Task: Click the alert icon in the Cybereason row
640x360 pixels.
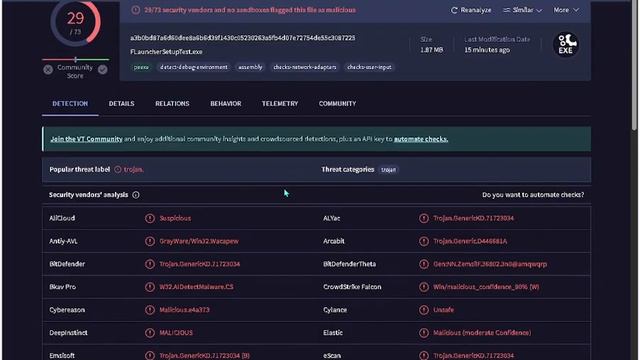Action: pos(150,310)
